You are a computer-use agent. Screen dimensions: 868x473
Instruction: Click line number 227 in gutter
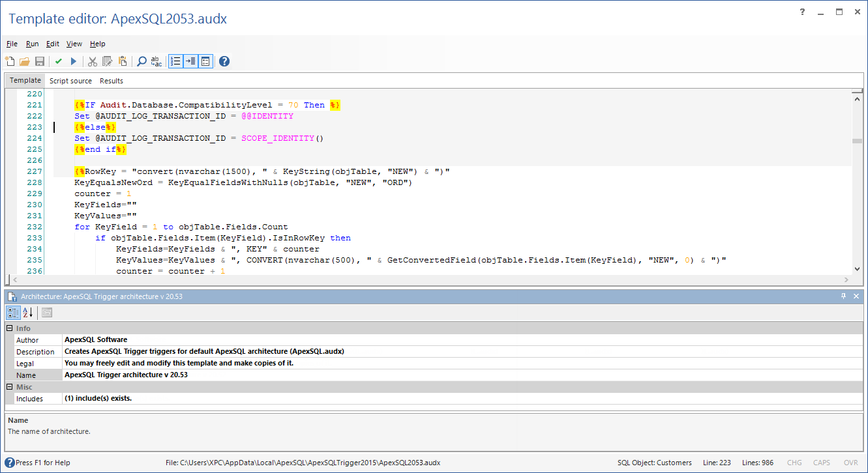(x=35, y=171)
